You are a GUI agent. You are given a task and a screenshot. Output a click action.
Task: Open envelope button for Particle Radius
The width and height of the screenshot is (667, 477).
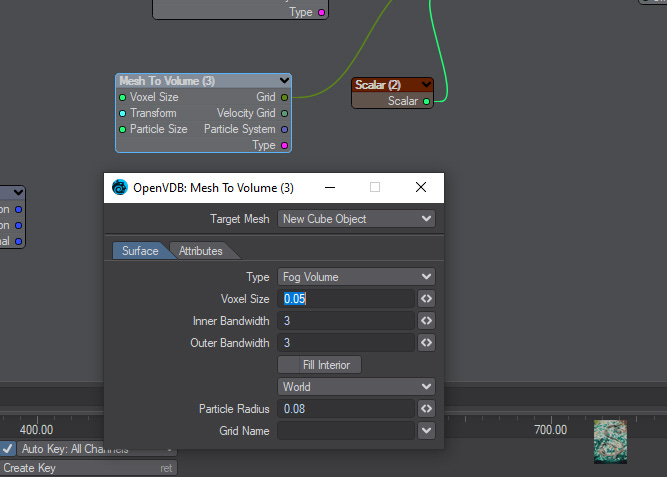[426, 409]
